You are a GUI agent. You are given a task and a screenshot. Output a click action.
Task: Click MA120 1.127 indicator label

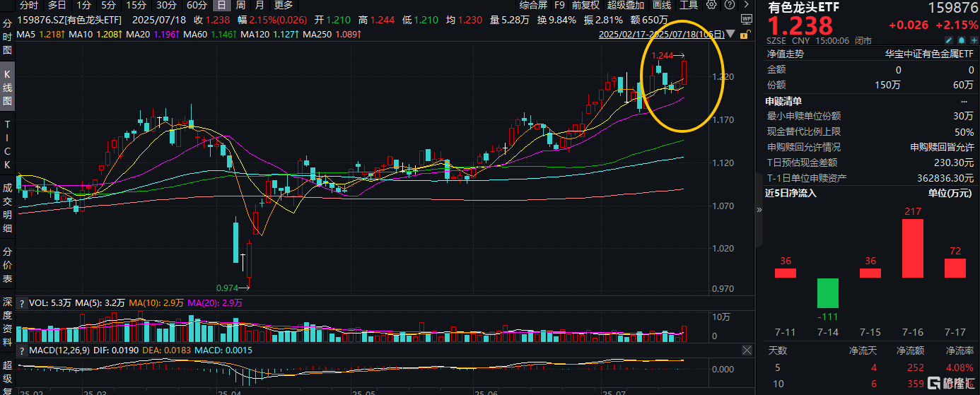pyautogui.click(x=269, y=34)
